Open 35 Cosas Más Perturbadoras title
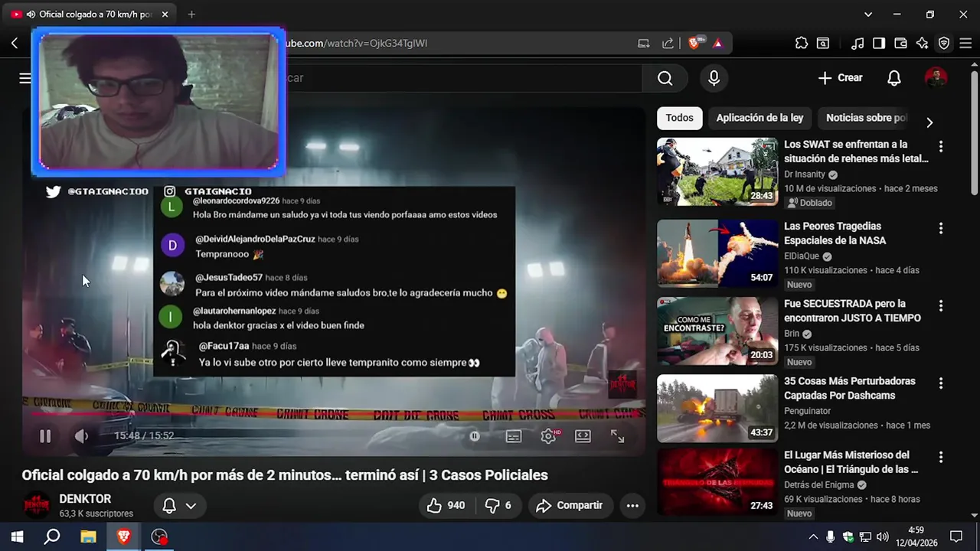980x551 pixels. click(850, 388)
